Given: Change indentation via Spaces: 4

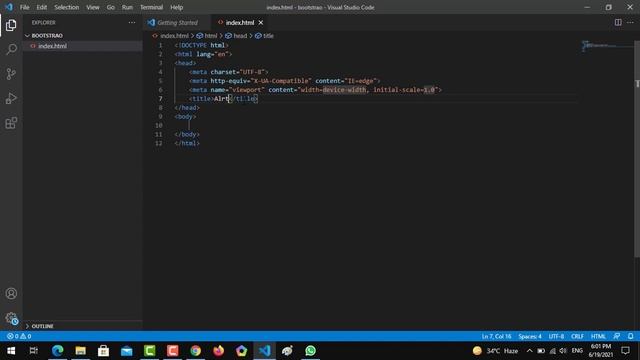Looking at the screenshot, I should [x=530, y=336].
